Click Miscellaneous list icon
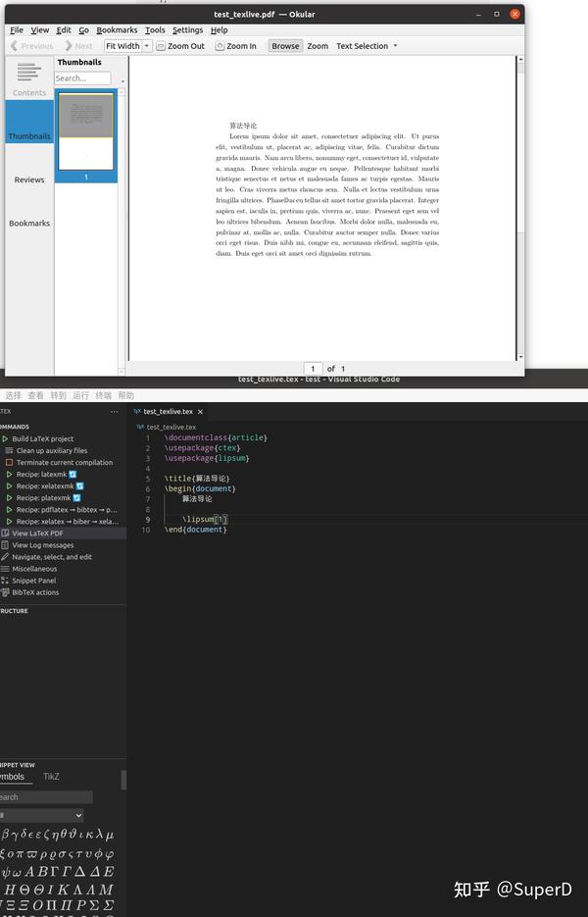The height and width of the screenshot is (917, 588). pos(5,569)
